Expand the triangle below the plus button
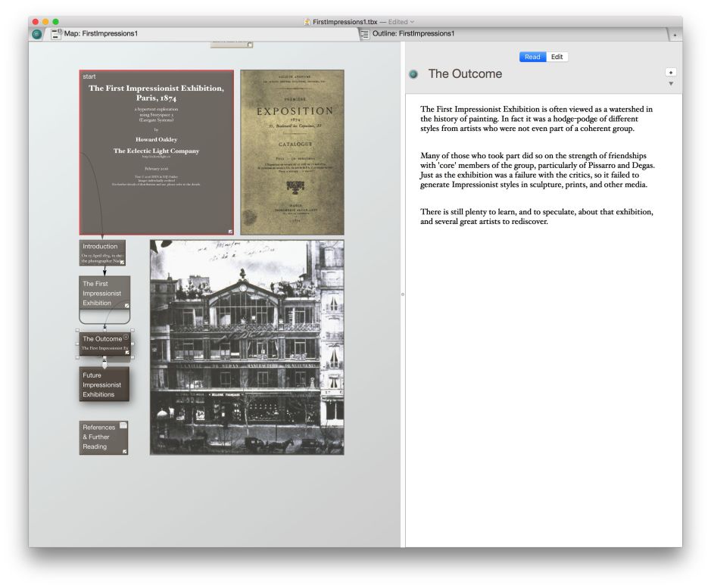Image resolution: width=711 pixels, height=588 pixels. coord(670,84)
